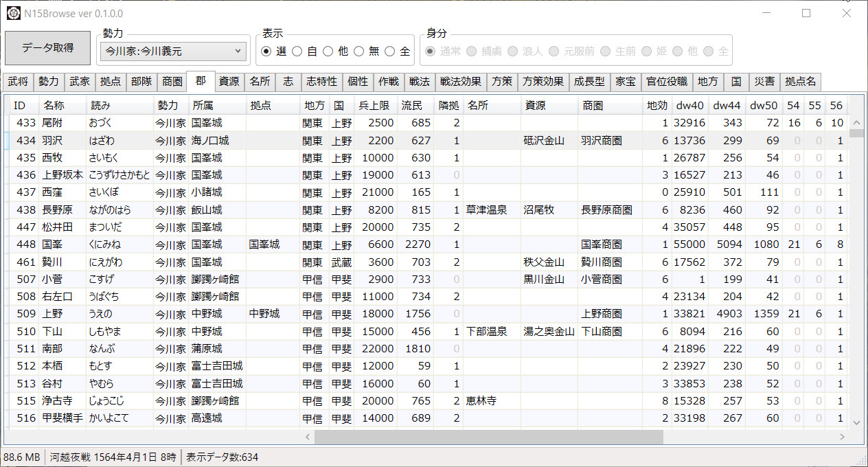Viewport: 868px width, 467px height.
Task: Switch to the 拠点名 tab
Action: pyautogui.click(x=801, y=82)
